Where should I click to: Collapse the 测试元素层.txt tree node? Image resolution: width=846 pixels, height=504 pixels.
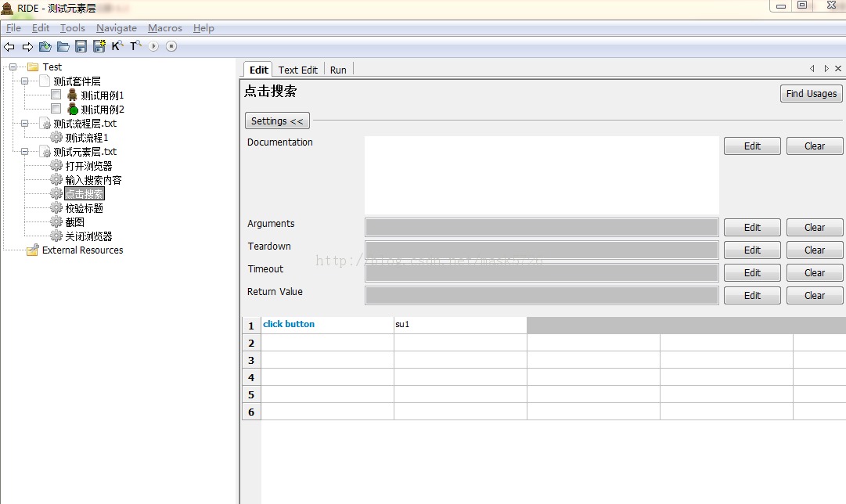click(x=25, y=152)
